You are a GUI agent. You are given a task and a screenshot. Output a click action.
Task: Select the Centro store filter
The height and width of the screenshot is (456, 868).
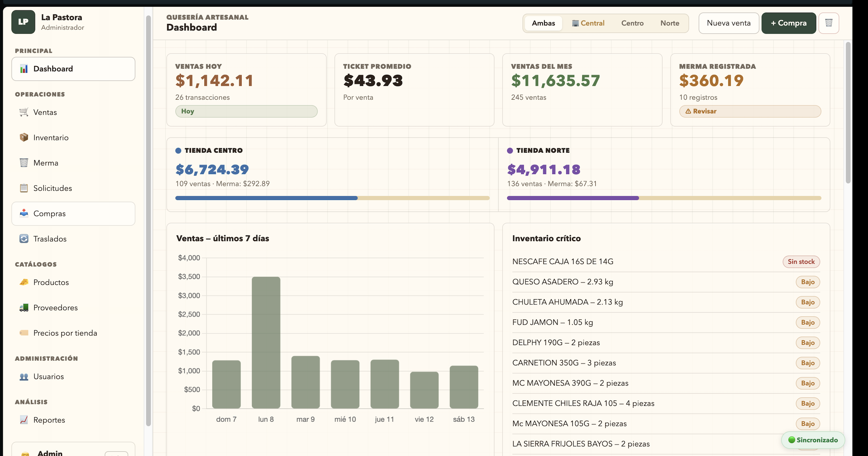click(x=632, y=23)
